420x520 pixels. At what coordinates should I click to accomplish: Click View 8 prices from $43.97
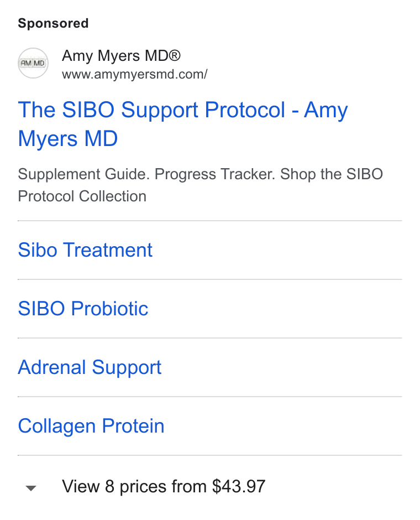[x=164, y=486]
